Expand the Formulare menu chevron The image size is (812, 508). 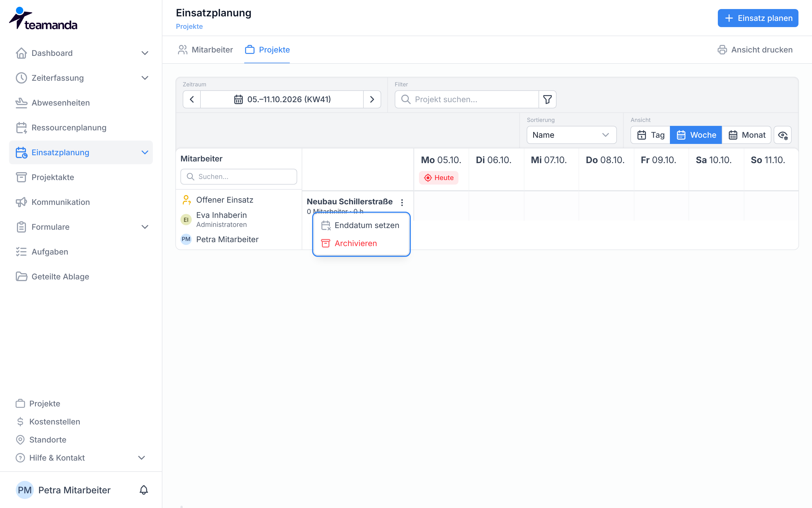coord(145,227)
